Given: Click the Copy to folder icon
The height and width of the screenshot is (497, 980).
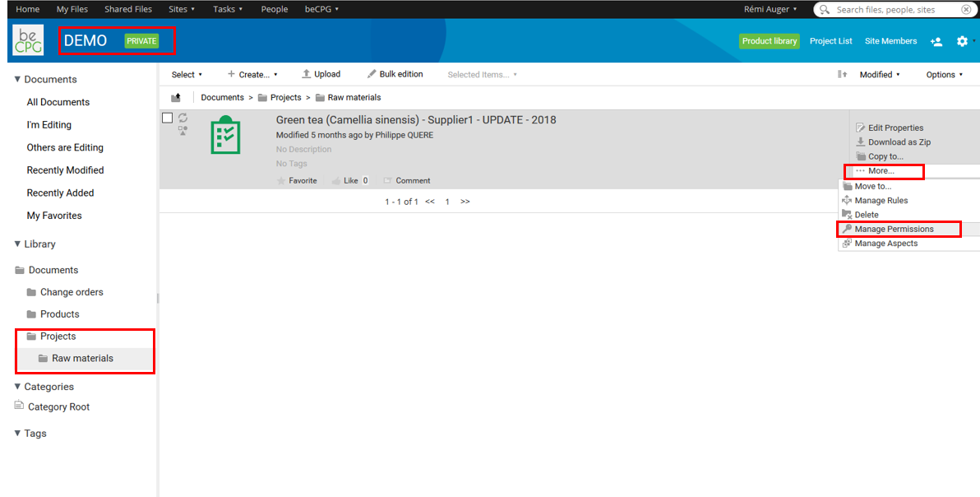Looking at the screenshot, I should [x=861, y=156].
